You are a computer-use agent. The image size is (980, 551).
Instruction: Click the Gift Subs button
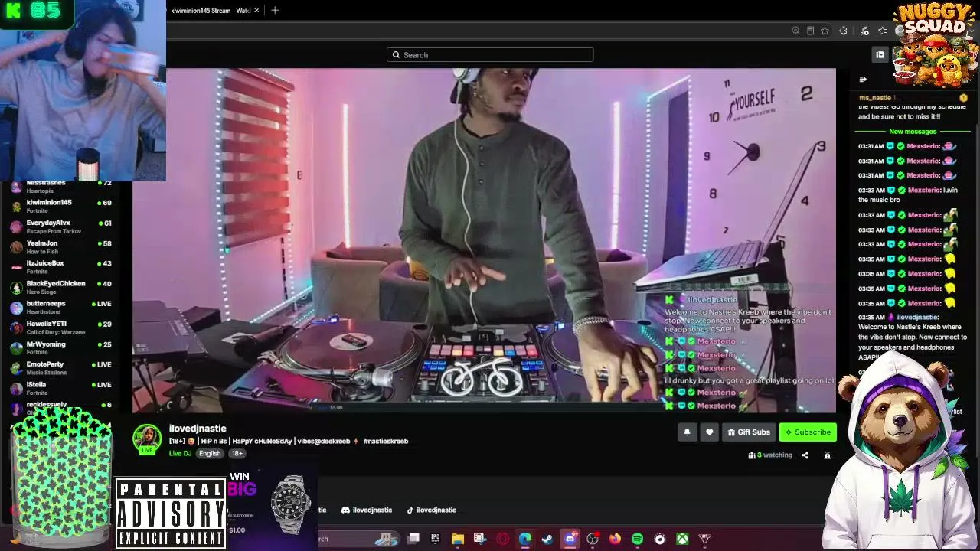pyautogui.click(x=749, y=432)
